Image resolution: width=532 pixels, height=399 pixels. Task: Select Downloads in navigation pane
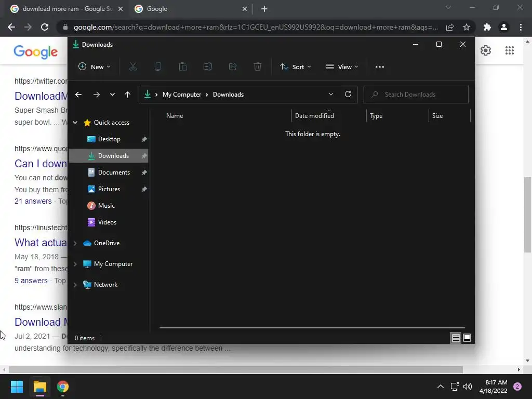109,156
